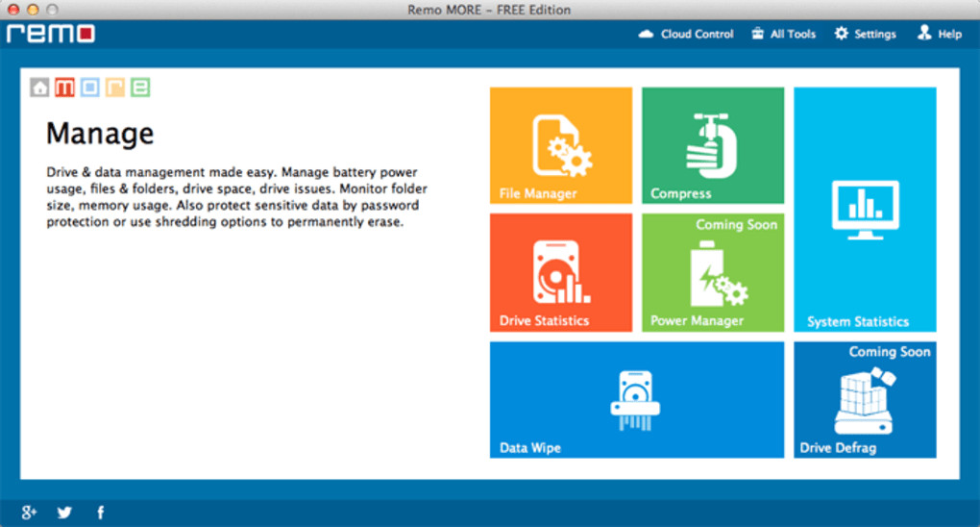Switch to the blue O section icon
Screen dimensions: 980x527
tap(90, 87)
